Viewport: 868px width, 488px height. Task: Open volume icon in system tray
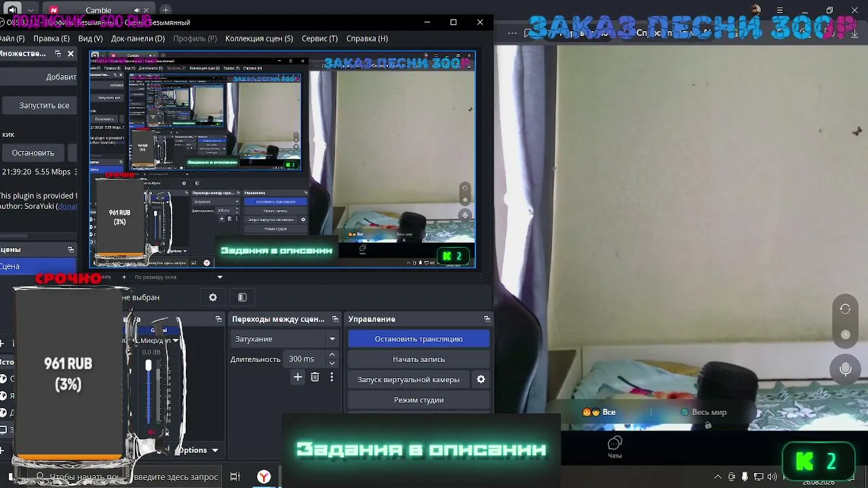772,476
